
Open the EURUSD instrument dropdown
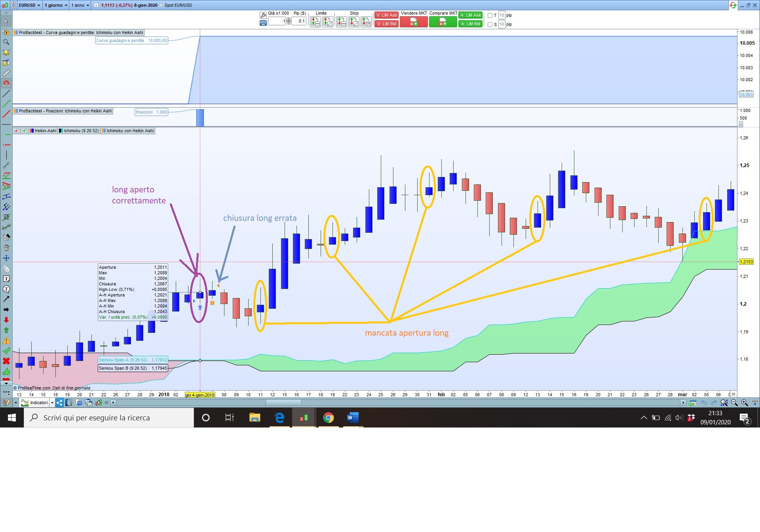[x=30, y=5]
